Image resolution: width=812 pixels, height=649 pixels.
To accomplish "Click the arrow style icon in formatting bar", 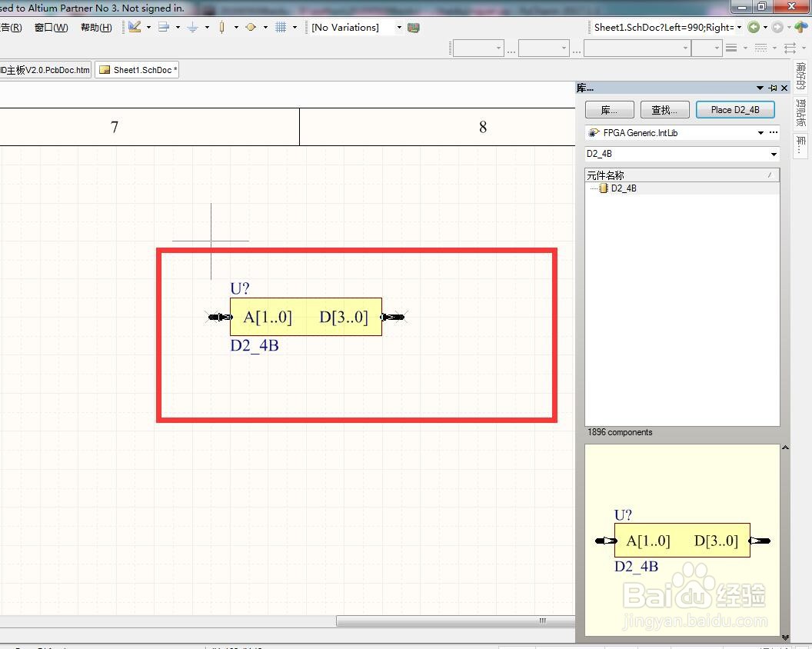I will [790, 48].
